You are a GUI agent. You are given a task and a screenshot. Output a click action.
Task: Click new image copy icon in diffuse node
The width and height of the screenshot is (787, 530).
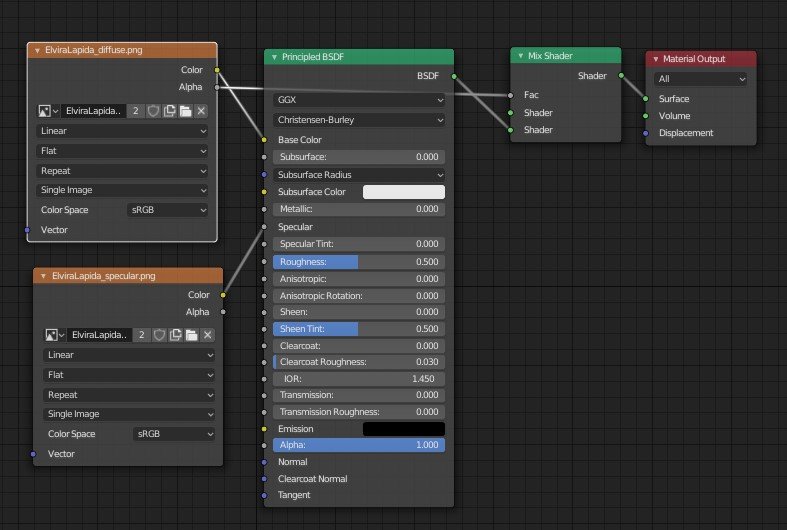169,111
